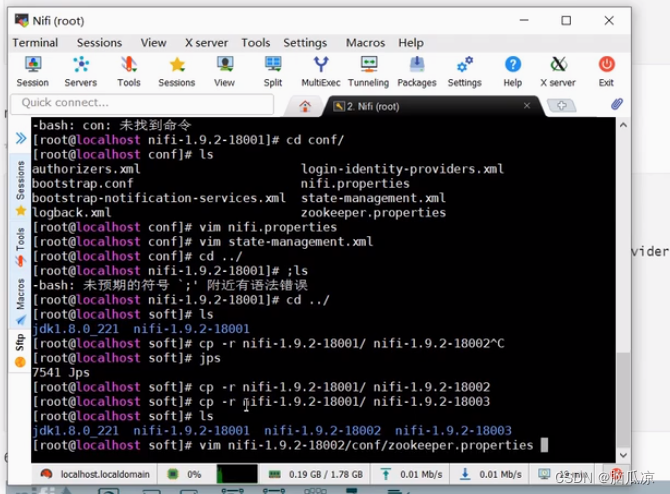Go to the Home tab icon
This screenshot has width=670, height=494.
coord(305,106)
